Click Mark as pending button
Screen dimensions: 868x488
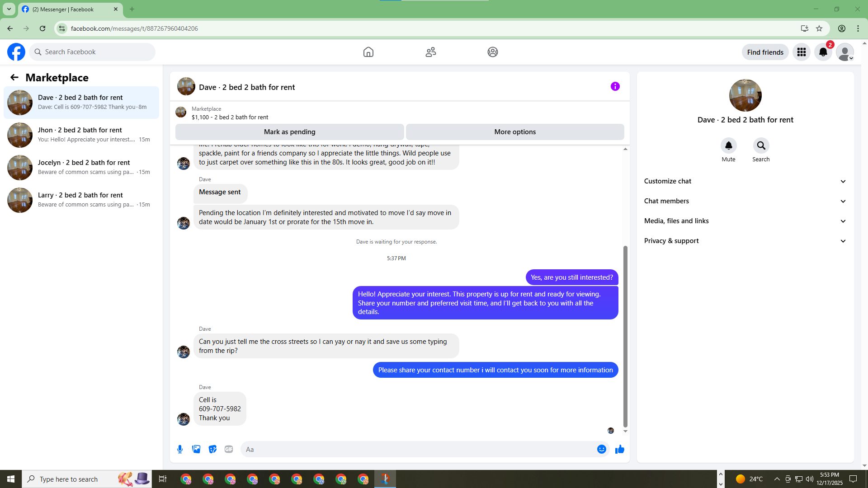tap(289, 132)
